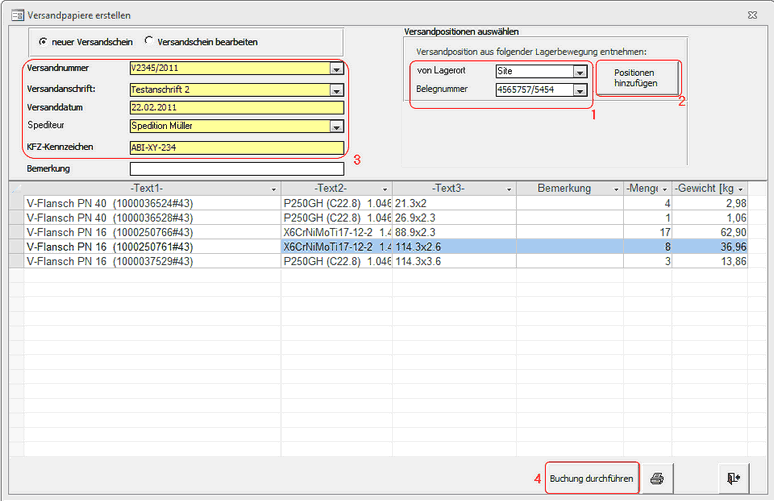Expand the Versandanschrift dropdown list

(x=337, y=90)
